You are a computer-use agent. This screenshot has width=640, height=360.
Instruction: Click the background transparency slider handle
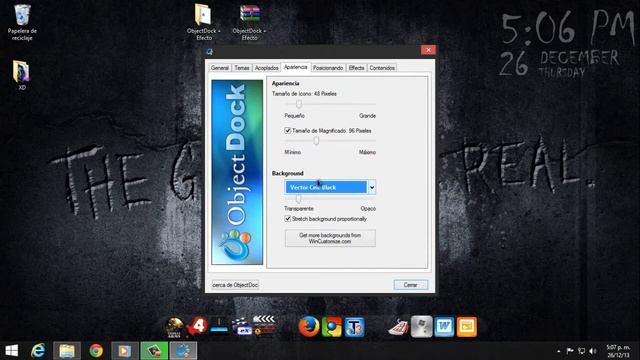pos(298,199)
